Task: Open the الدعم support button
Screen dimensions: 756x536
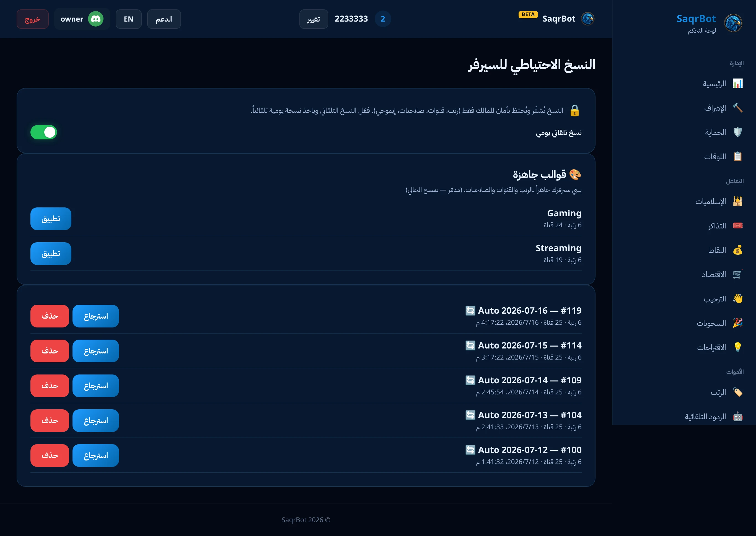Action: coord(164,19)
